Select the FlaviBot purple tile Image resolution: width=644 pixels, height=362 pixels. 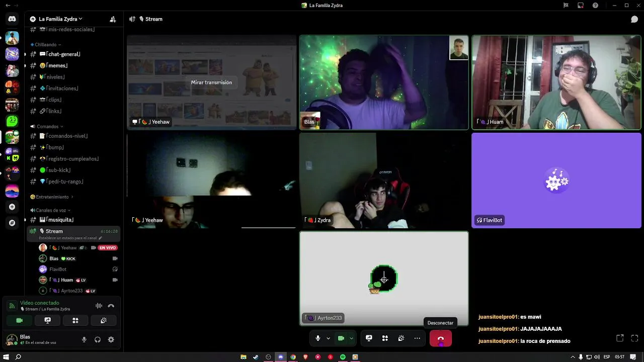[x=556, y=180]
